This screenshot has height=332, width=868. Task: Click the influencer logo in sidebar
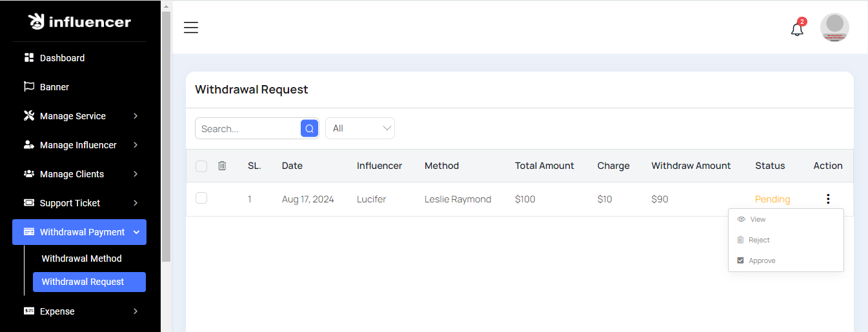[x=79, y=22]
